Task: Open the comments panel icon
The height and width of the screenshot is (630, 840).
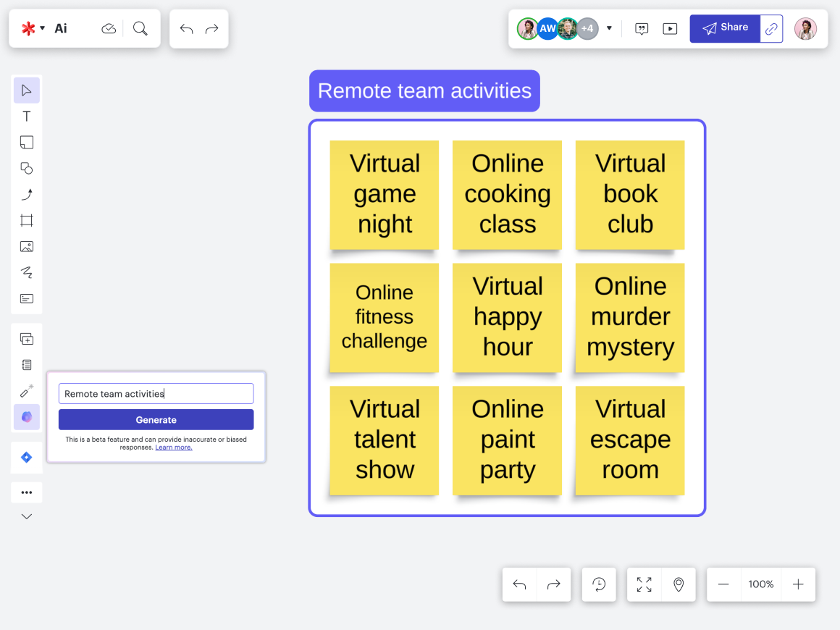Action: tap(642, 29)
